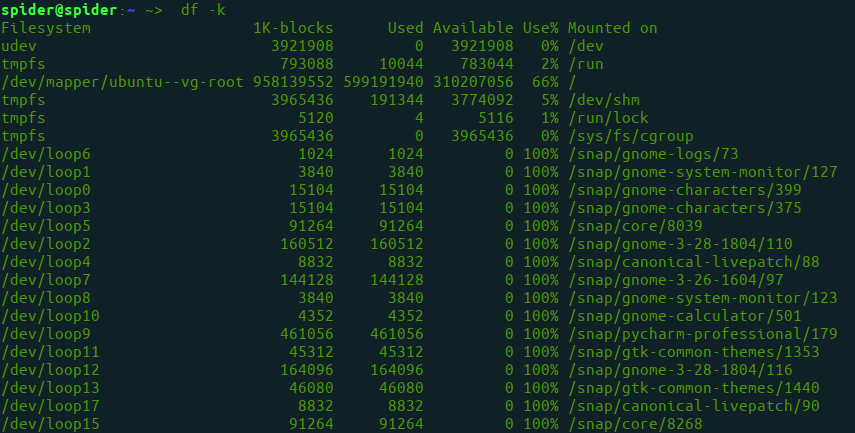Click the /snap/gnome-logs/73 mount path
Image resolution: width=855 pixels, height=433 pixels.
pyautogui.click(x=653, y=154)
